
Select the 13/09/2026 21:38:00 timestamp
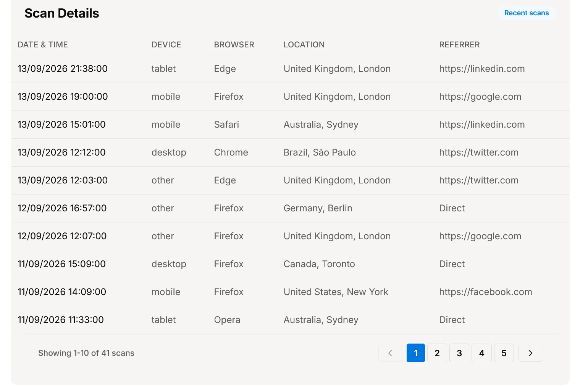click(x=63, y=69)
